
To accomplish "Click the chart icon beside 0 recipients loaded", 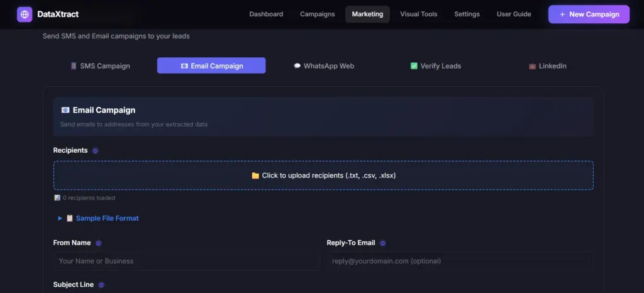I will (57, 198).
